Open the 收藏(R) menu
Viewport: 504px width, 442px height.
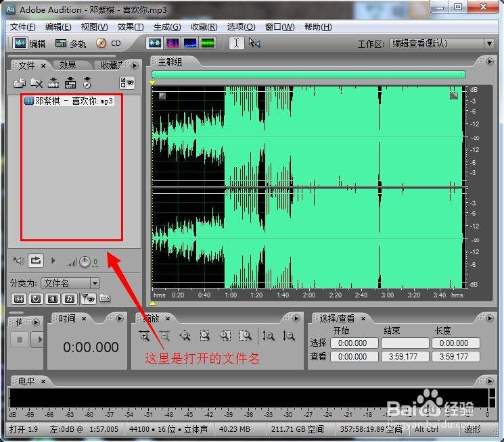(204, 27)
